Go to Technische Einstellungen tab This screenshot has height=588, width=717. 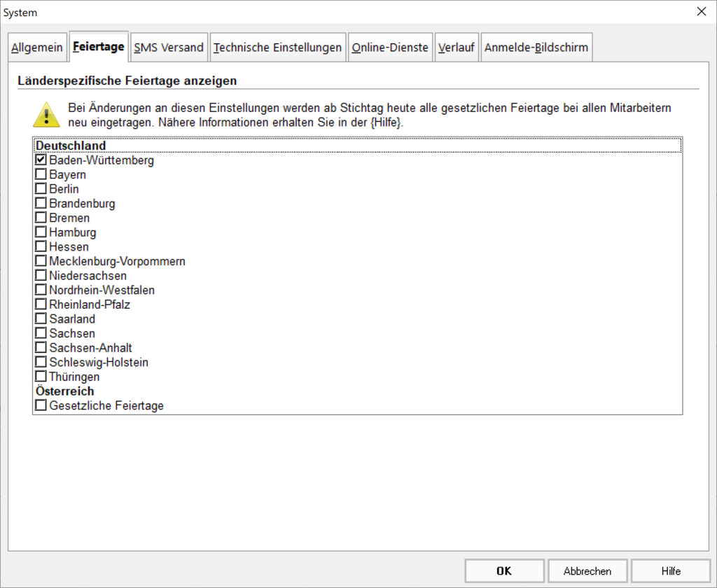click(277, 48)
